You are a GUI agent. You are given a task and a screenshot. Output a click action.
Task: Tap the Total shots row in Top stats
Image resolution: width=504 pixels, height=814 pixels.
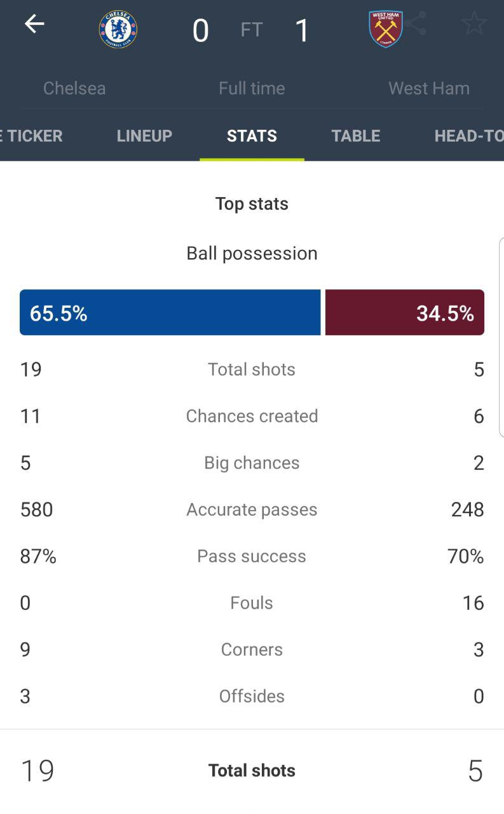point(252,369)
